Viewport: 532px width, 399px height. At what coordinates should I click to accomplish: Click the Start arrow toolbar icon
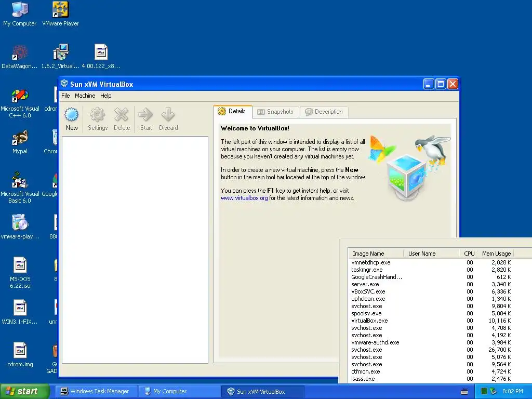(146, 115)
